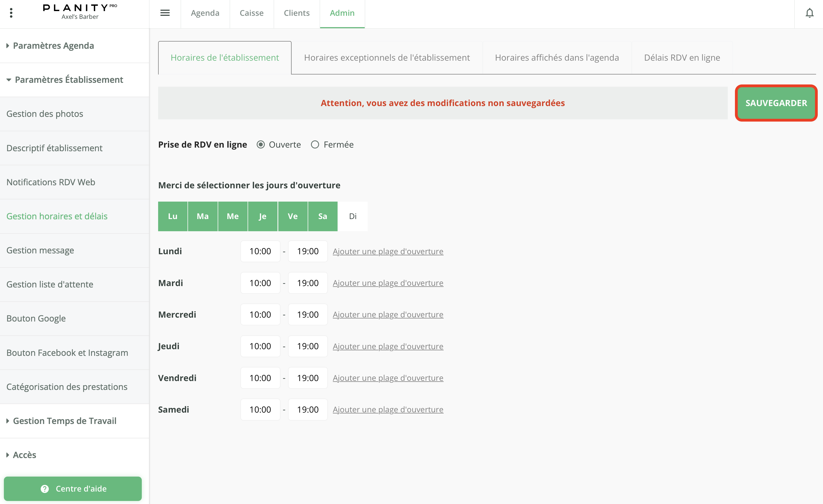Toggle the Lu opening day
The height and width of the screenshot is (504, 823).
point(173,216)
